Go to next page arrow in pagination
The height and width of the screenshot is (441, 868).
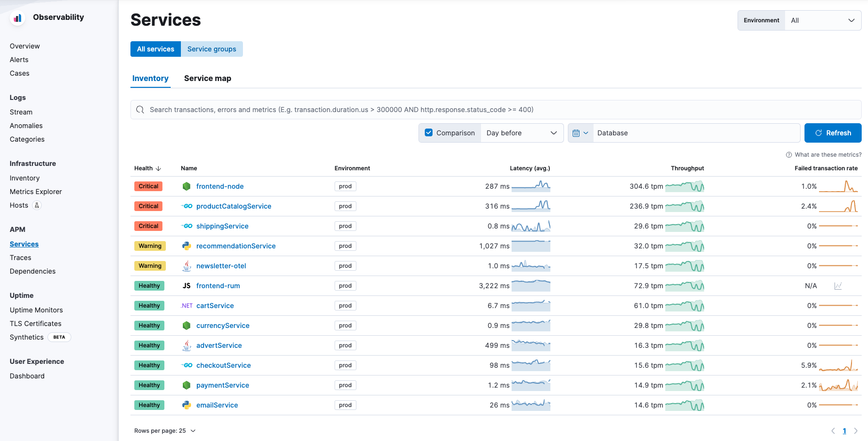point(856,431)
